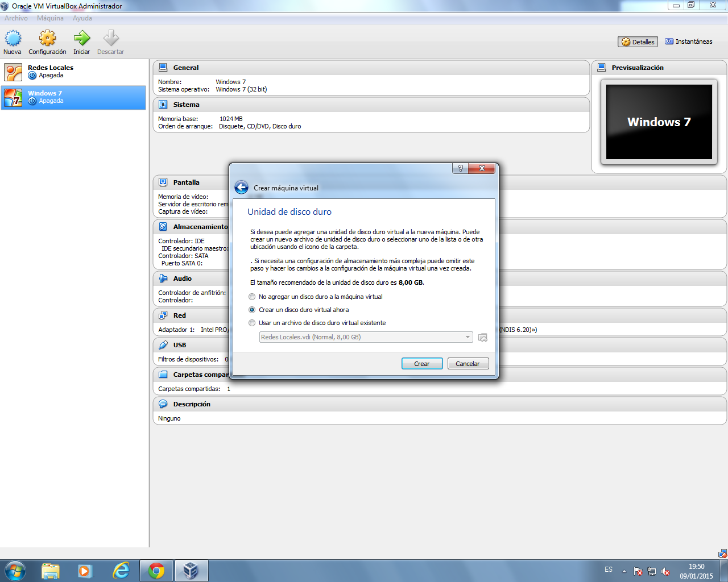Click the Audio section title

point(183,278)
